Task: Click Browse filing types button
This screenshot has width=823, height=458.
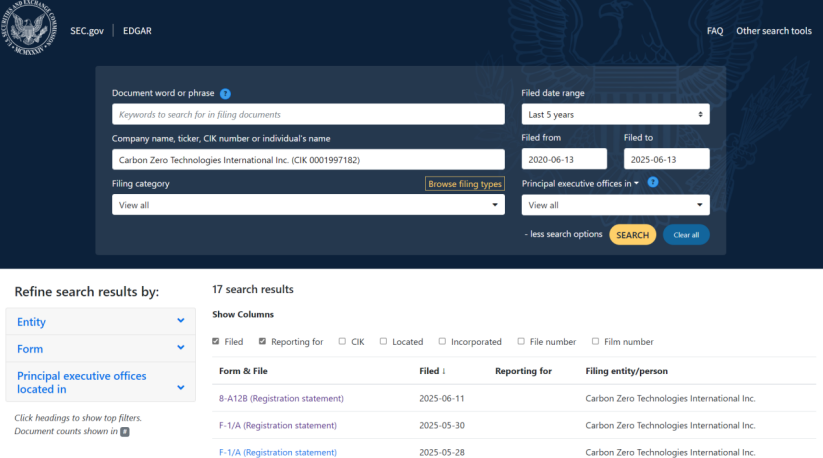Action: (465, 184)
